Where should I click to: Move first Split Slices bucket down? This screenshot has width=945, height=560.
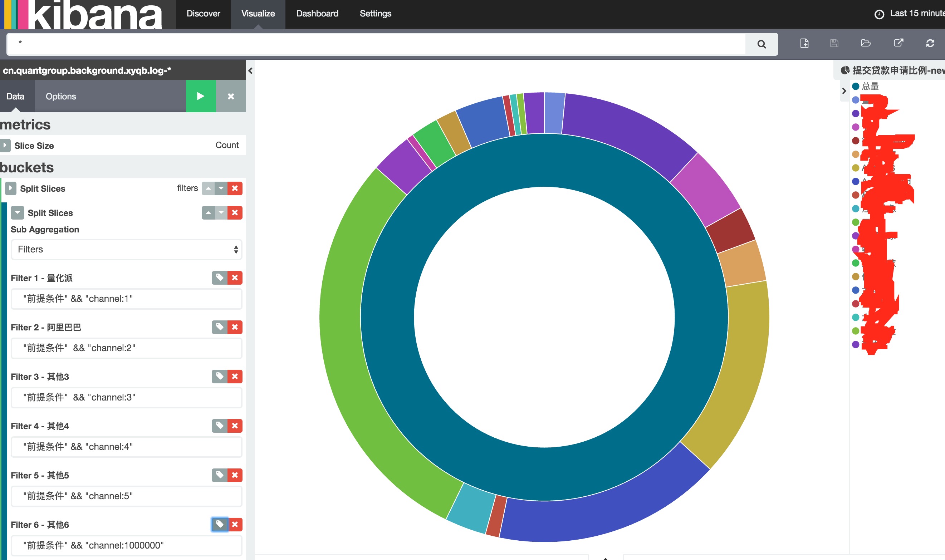221,188
